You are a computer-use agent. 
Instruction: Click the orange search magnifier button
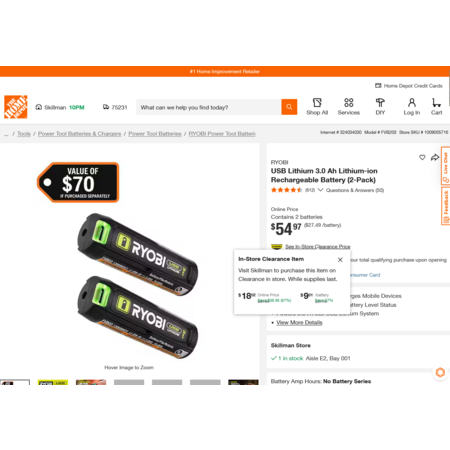point(289,107)
